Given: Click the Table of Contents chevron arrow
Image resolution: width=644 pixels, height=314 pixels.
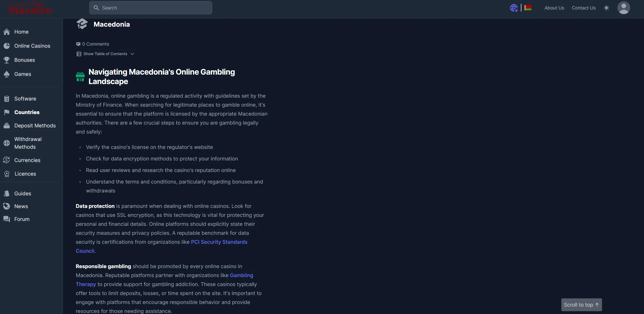Looking at the screenshot, I should point(132,54).
